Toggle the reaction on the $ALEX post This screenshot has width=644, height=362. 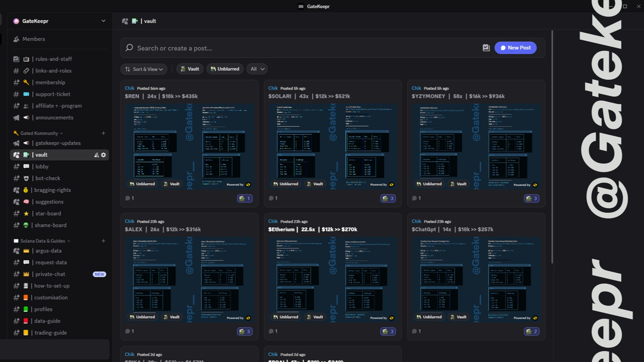(245, 332)
